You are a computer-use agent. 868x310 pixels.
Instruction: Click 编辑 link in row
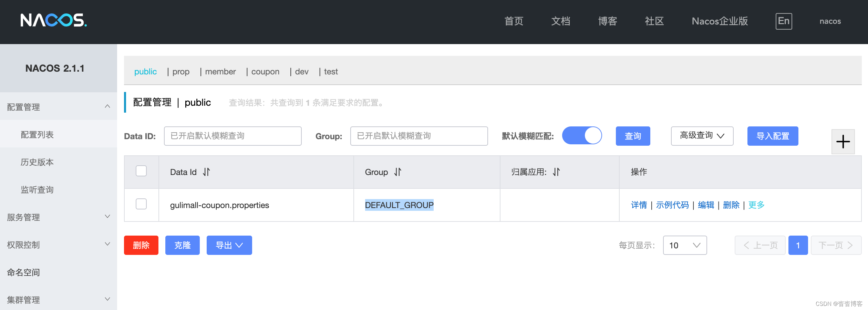click(x=706, y=205)
